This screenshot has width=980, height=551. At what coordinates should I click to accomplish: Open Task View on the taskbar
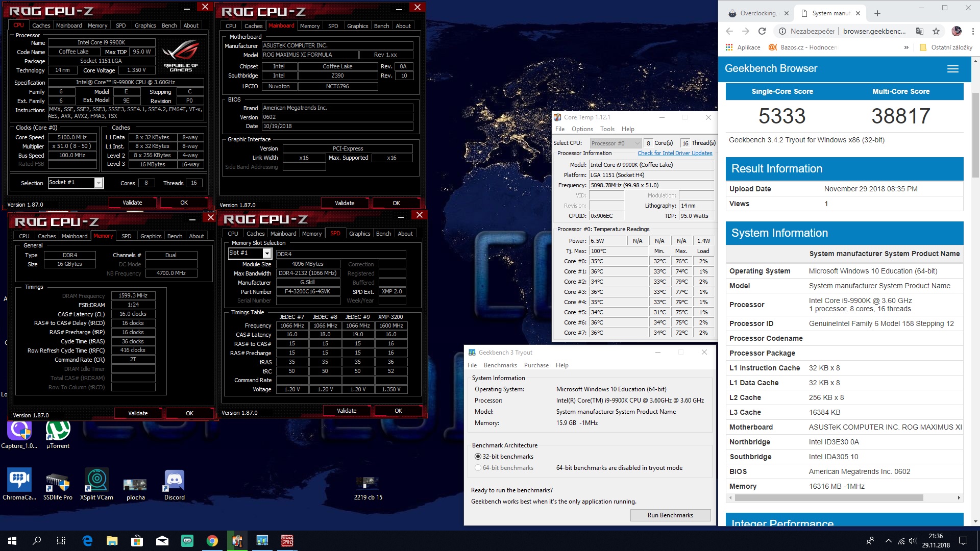[x=61, y=541]
